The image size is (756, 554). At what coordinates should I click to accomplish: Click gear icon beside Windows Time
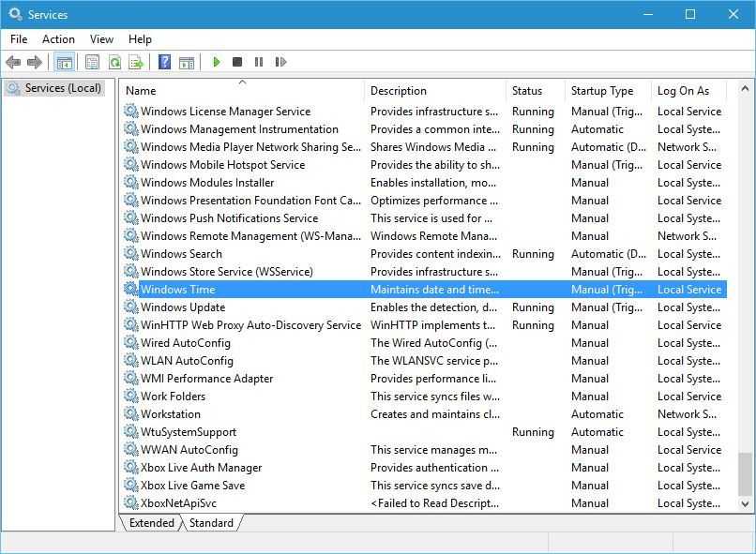point(130,289)
